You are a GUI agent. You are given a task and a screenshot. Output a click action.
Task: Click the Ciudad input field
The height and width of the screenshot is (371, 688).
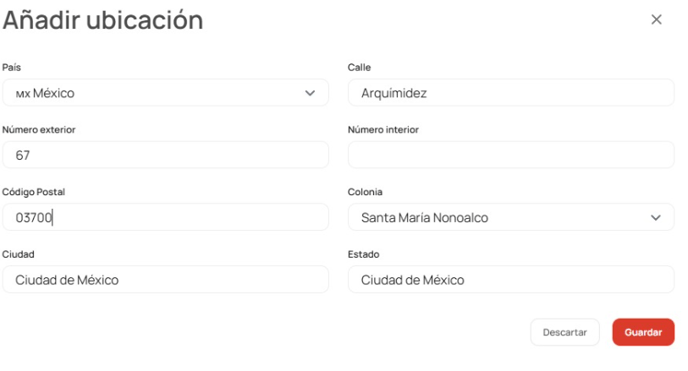(165, 279)
